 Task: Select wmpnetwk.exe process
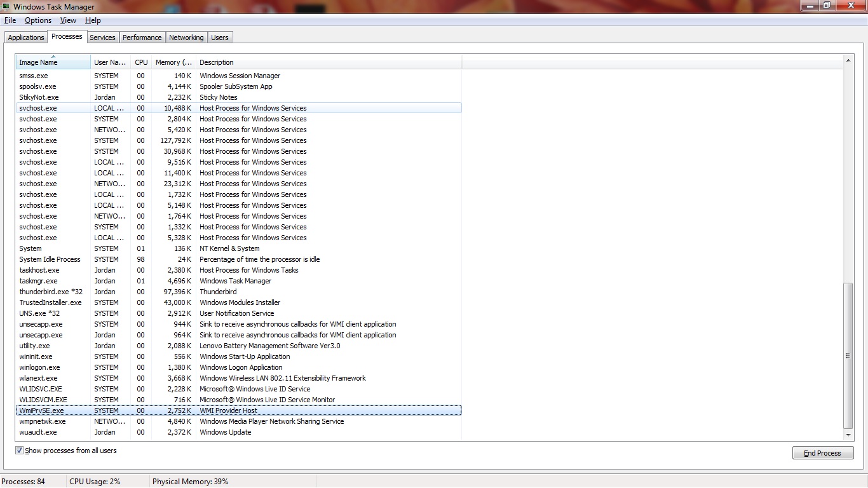coord(239,421)
